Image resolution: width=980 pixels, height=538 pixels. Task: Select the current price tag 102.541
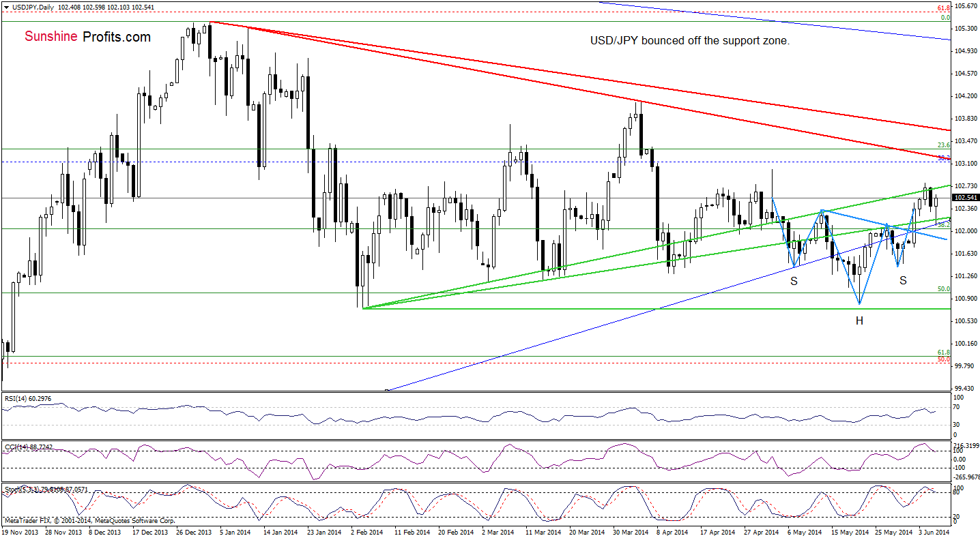[x=966, y=198]
